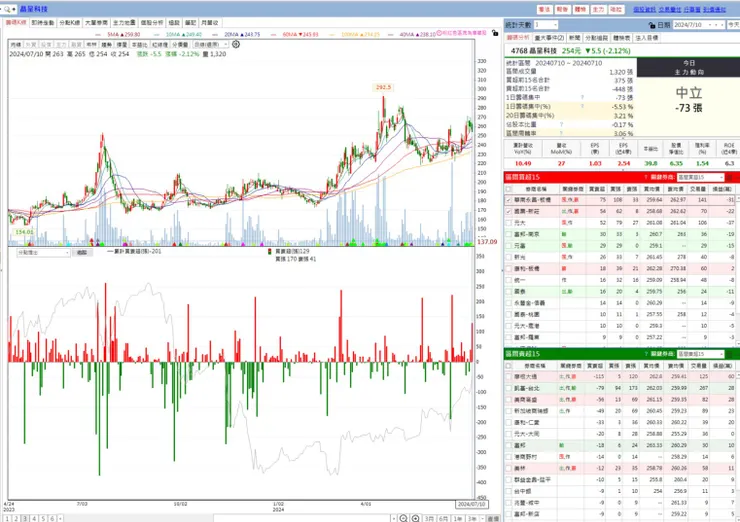
Task: Click the 本益比 chart toolbar button
Action: (139, 44)
